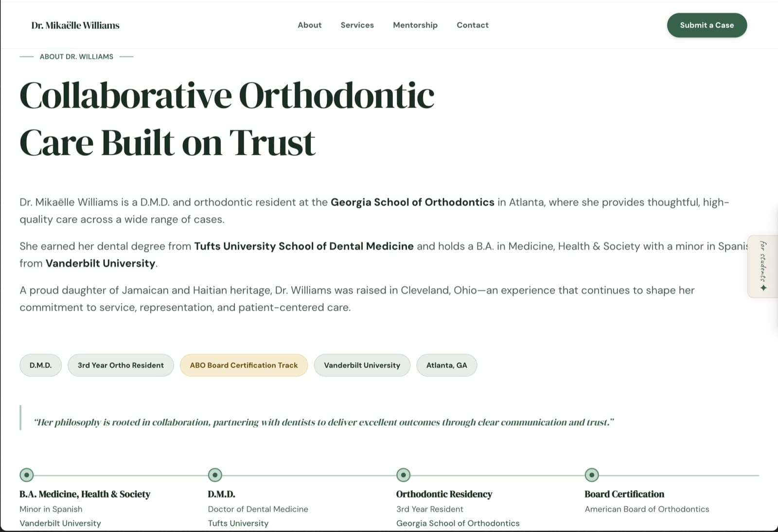
Task: Select the Vanderbilt University tag pill
Action: (362, 365)
